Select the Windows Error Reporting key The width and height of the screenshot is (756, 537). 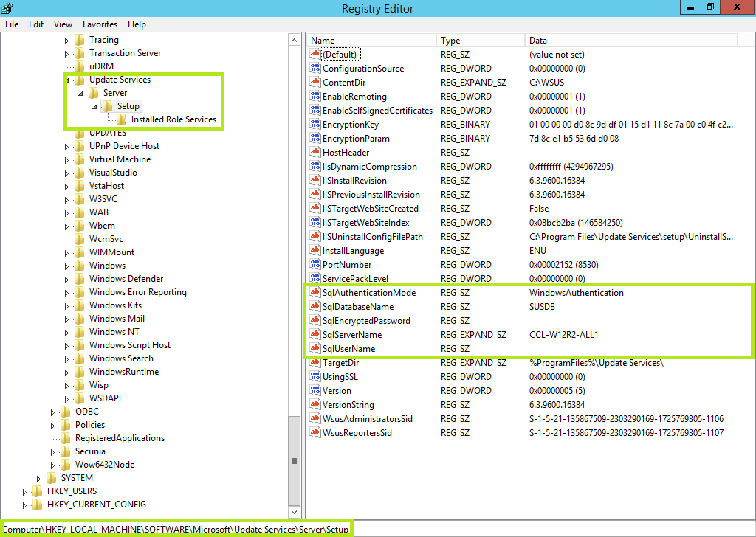(138, 292)
